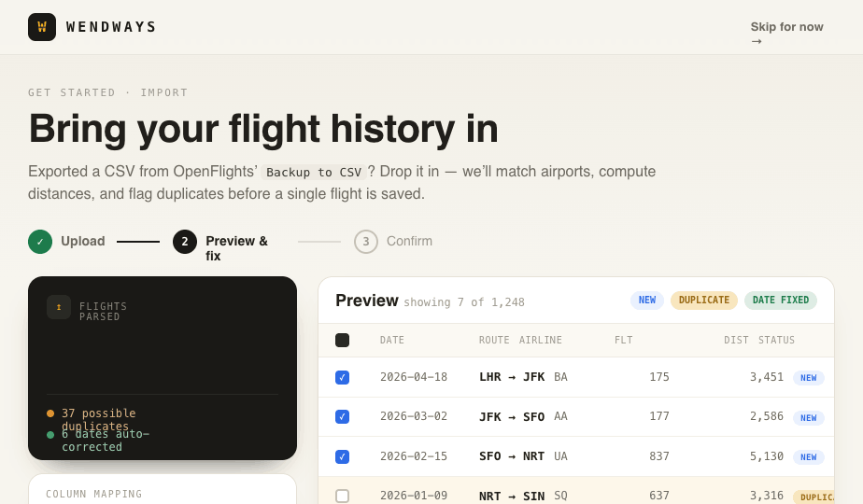The height and width of the screenshot is (504, 863).
Task: Click distance value 3,451
Action: pyautogui.click(x=767, y=377)
